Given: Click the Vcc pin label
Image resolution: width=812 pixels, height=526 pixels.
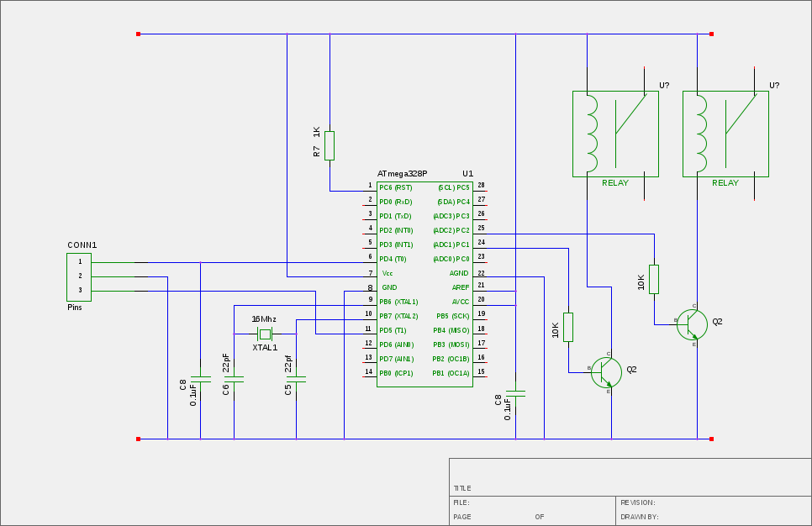Looking at the screenshot, I should coord(388,273).
